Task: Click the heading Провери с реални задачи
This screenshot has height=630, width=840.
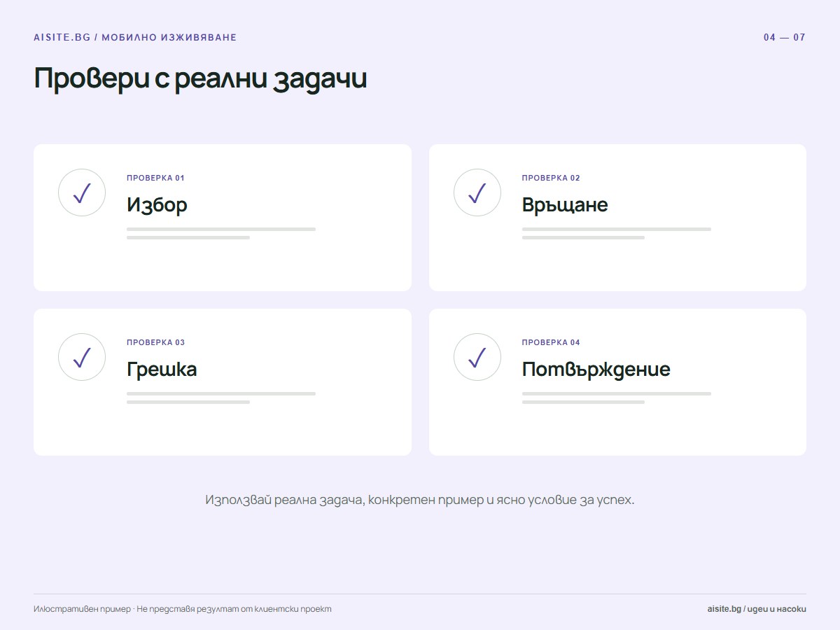Action: click(x=200, y=79)
